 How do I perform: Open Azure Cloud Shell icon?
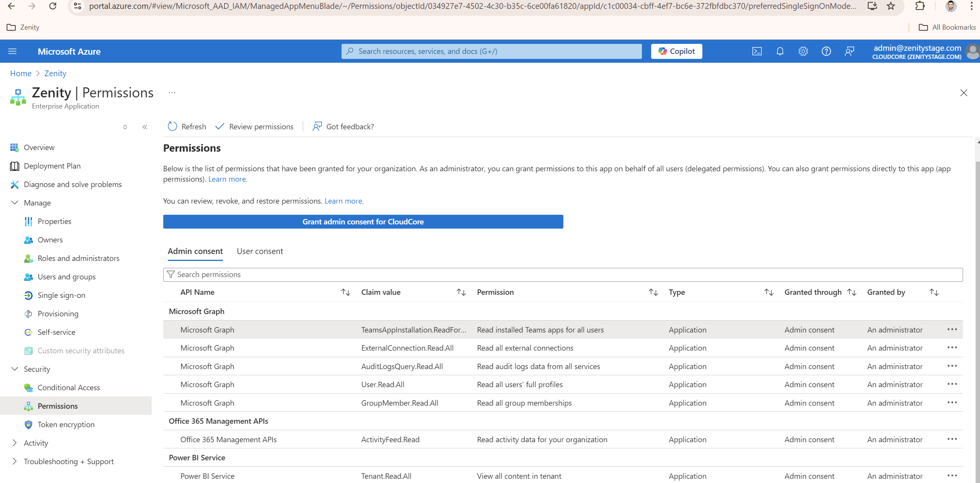(757, 51)
